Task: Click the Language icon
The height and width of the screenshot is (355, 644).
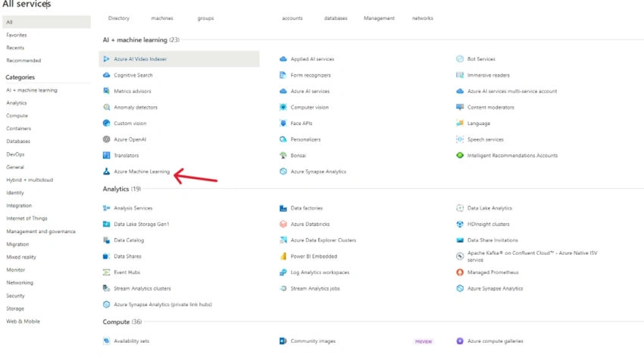Action: [460, 123]
